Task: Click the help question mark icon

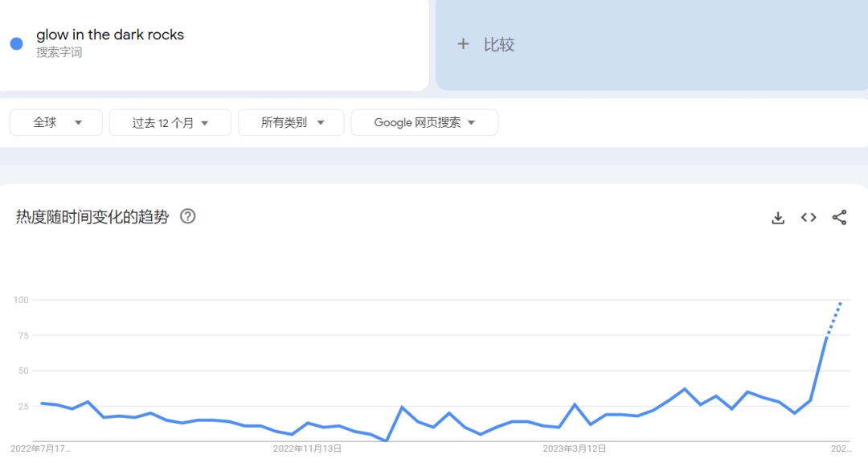Action: [x=187, y=216]
